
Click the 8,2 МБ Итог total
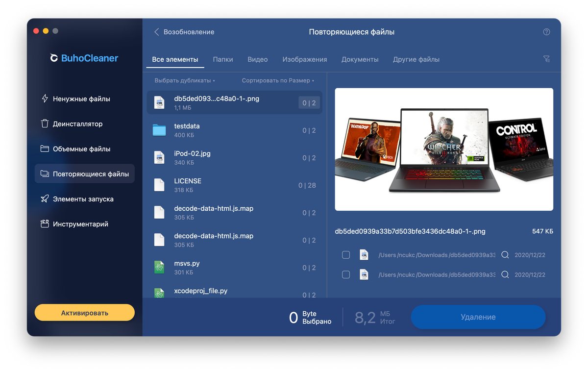click(x=375, y=318)
